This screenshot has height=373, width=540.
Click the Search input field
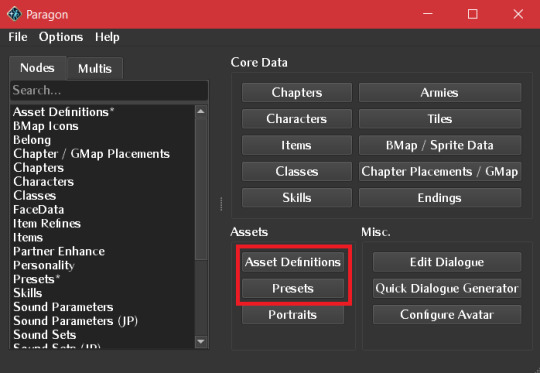coord(109,91)
